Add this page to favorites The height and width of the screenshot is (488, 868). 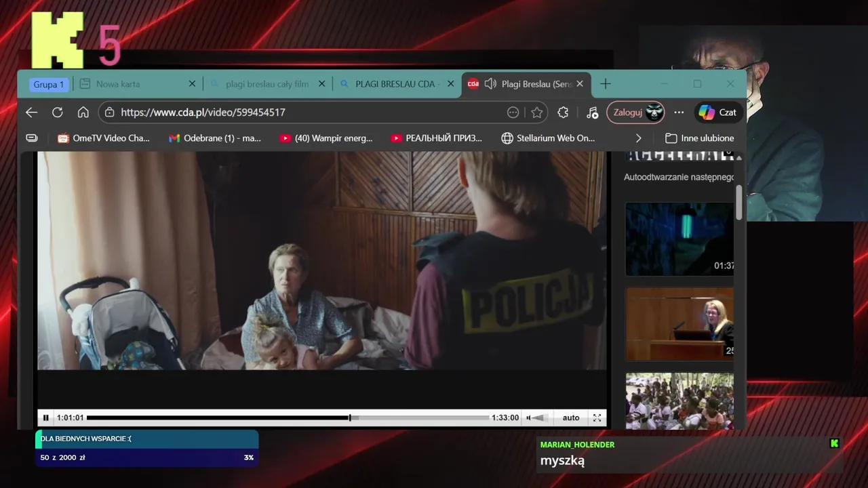(537, 113)
